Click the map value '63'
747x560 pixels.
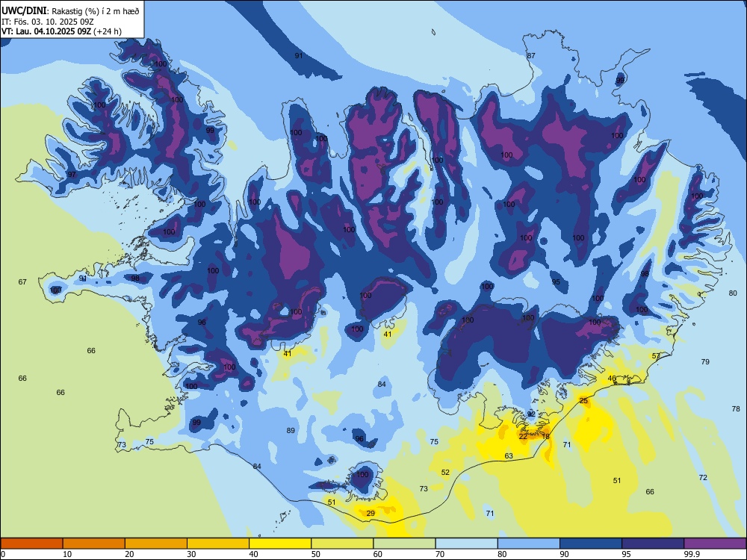click(509, 456)
